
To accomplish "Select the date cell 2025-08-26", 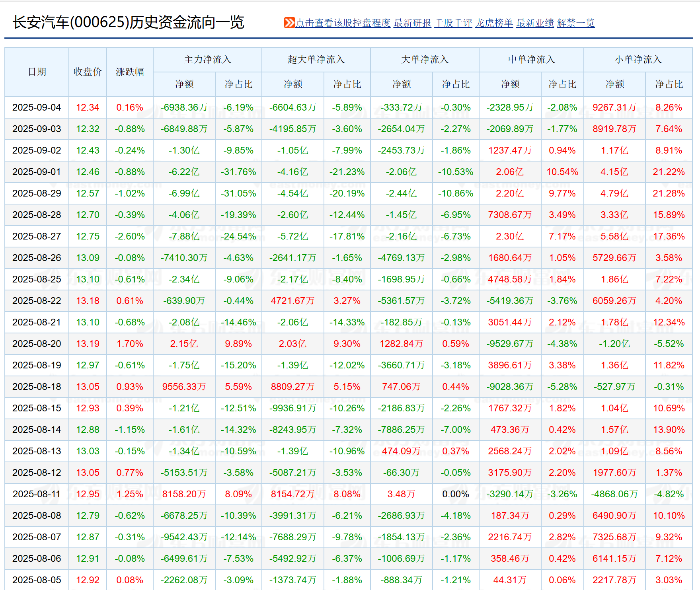I will (37, 258).
